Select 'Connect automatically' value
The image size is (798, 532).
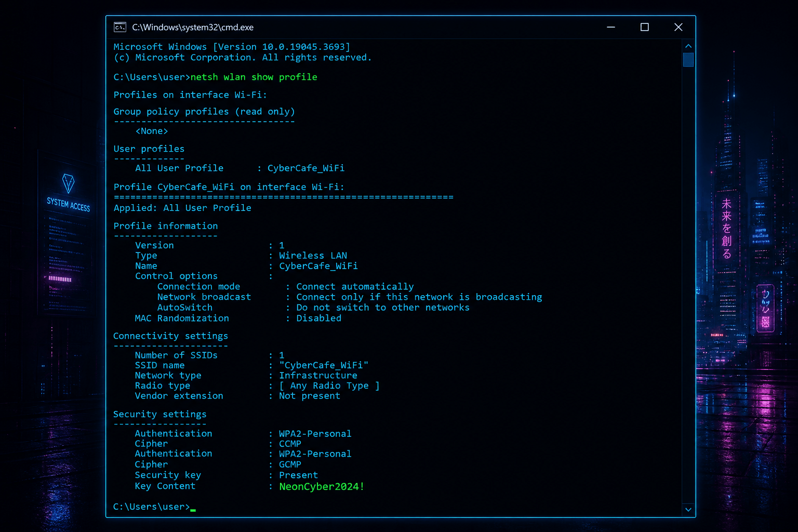click(x=355, y=287)
